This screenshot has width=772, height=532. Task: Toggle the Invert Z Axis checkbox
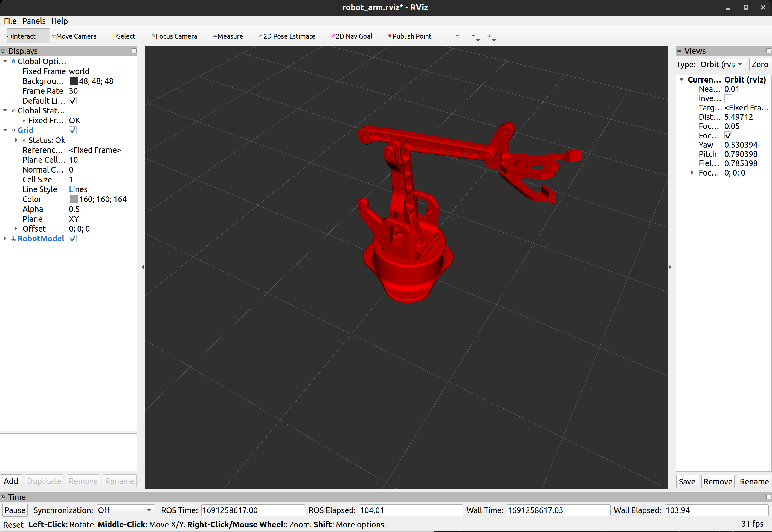[728, 98]
